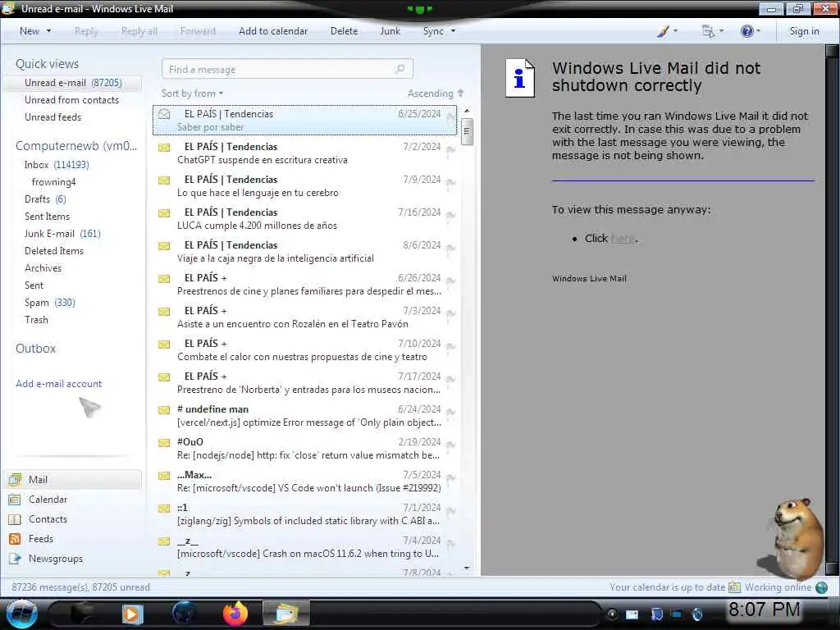The width and height of the screenshot is (840, 630).
Task: Launch Firefox from the taskbar
Action: tap(235, 614)
